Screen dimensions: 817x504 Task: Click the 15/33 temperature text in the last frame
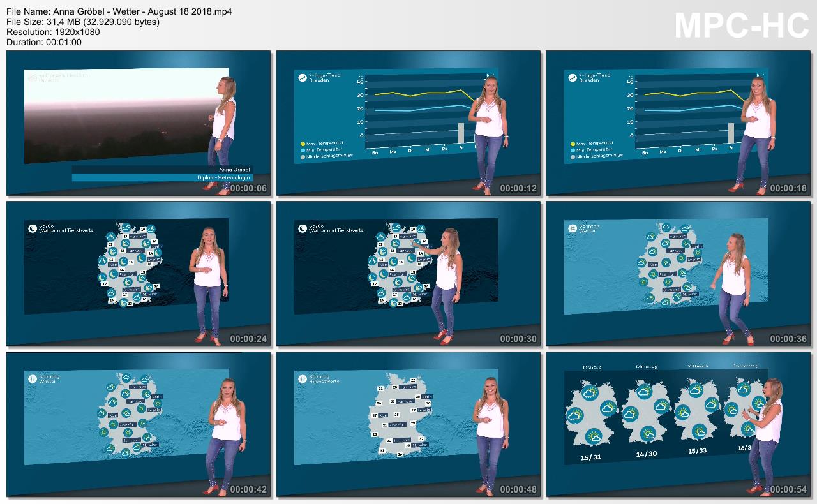coord(699,450)
